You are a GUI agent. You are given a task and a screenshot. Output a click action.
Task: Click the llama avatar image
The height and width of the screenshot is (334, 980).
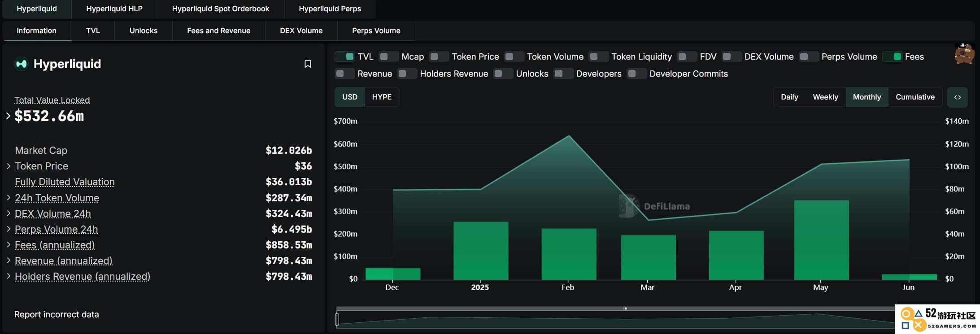[x=964, y=55]
